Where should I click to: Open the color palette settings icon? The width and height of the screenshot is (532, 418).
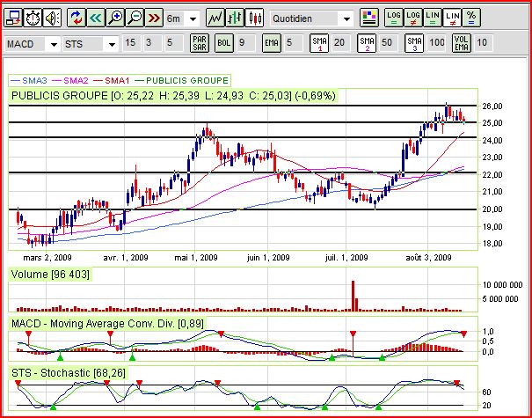pyautogui.click(x=369, y=18)
